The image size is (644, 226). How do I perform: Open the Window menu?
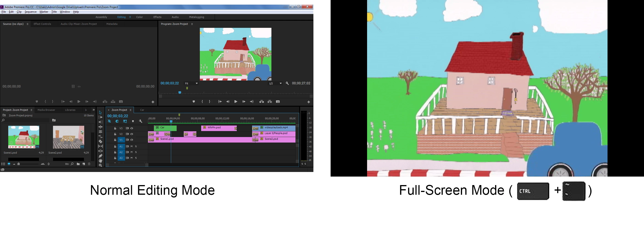65,12
